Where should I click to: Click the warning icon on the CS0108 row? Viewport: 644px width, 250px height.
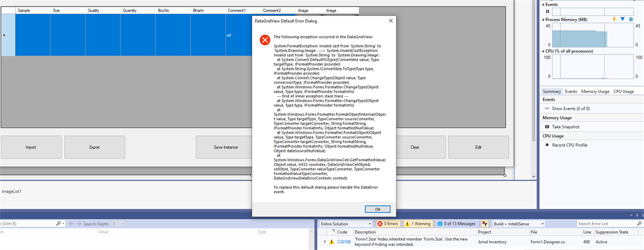(x=331, y=242)
